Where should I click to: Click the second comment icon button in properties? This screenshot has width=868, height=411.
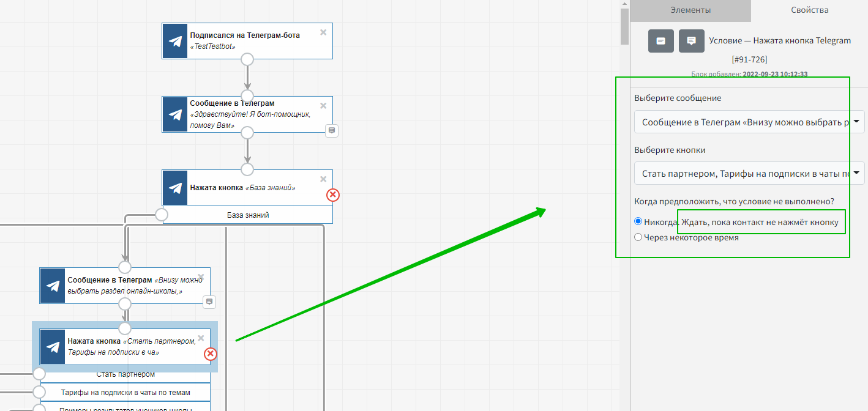[x=692, y=41]
